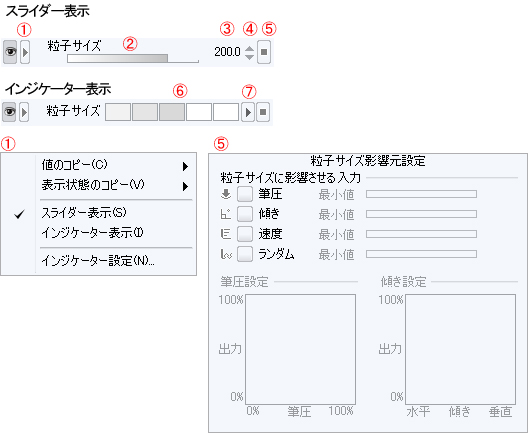Enable the 筆圧 checkbox
Viewport: 532px width, 434px height.
click(x=245, y=194)
